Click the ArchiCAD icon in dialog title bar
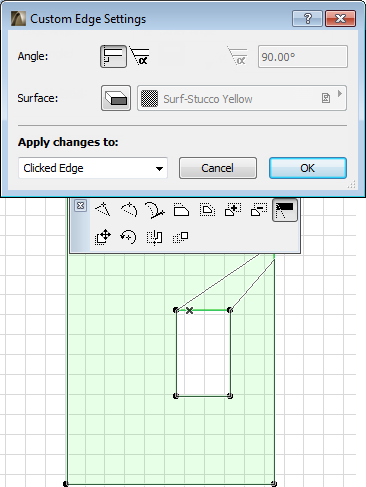366x487 pixels. [x=18, y=19]
